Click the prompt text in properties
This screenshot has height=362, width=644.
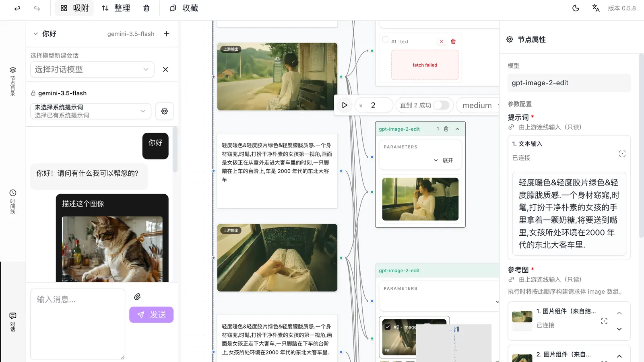569,214
